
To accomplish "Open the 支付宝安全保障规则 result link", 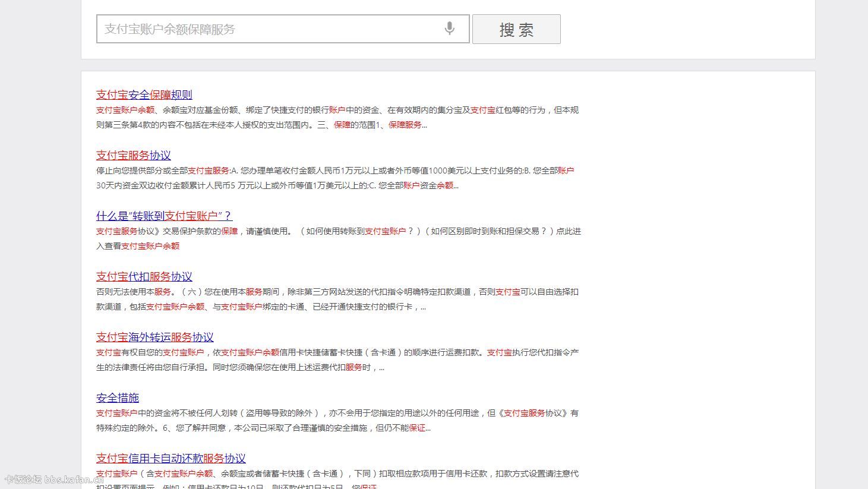I will tap(144, 94).
